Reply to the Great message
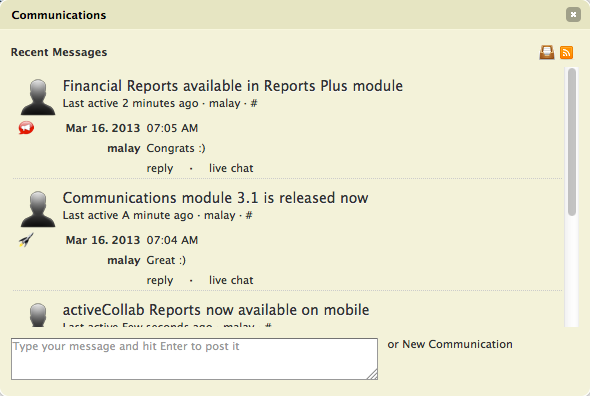This screenshot has width=590, height=396. pos(160,280)
